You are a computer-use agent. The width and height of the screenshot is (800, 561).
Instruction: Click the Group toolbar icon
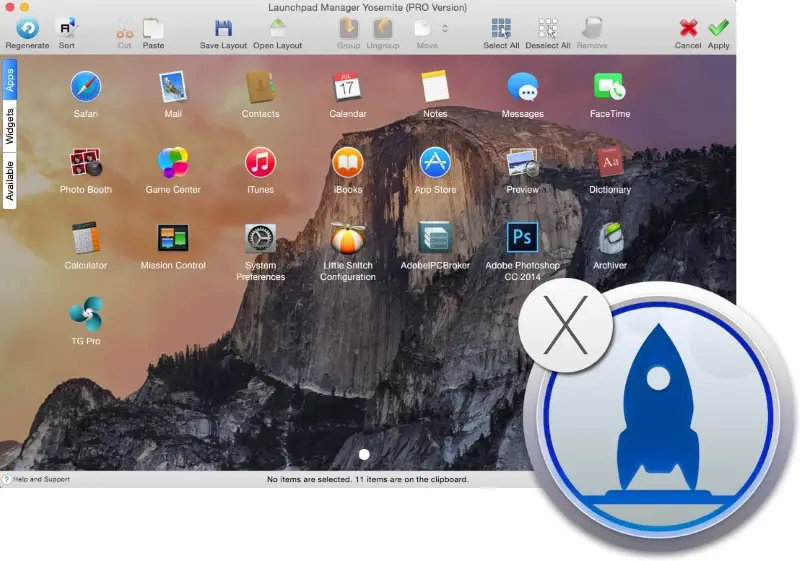[348, 29]
